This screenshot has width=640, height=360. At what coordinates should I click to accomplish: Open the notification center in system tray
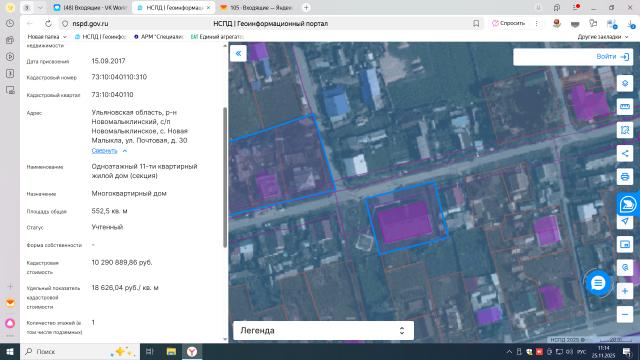click(x=627, y=351)
